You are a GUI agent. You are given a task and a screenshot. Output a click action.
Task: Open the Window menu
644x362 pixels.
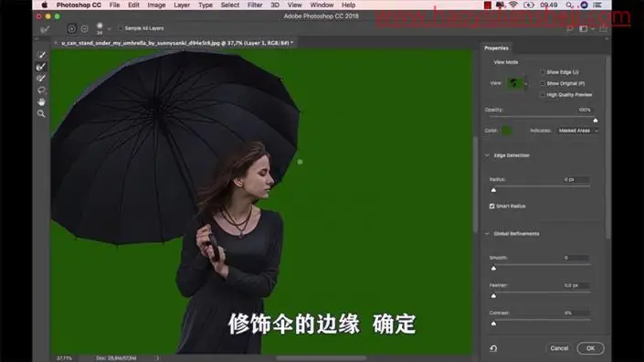(x=322, y=5)
